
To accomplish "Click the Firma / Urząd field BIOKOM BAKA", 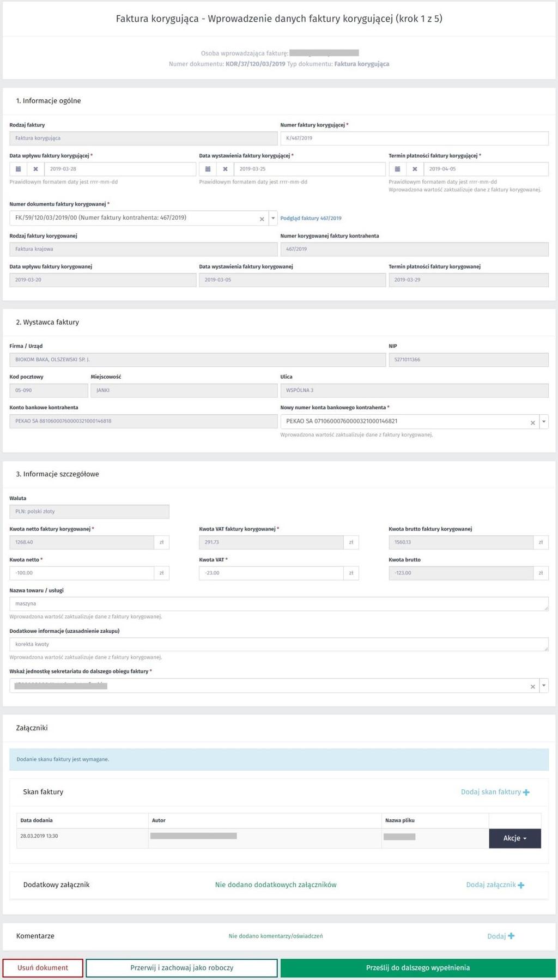I will [197, 360].
